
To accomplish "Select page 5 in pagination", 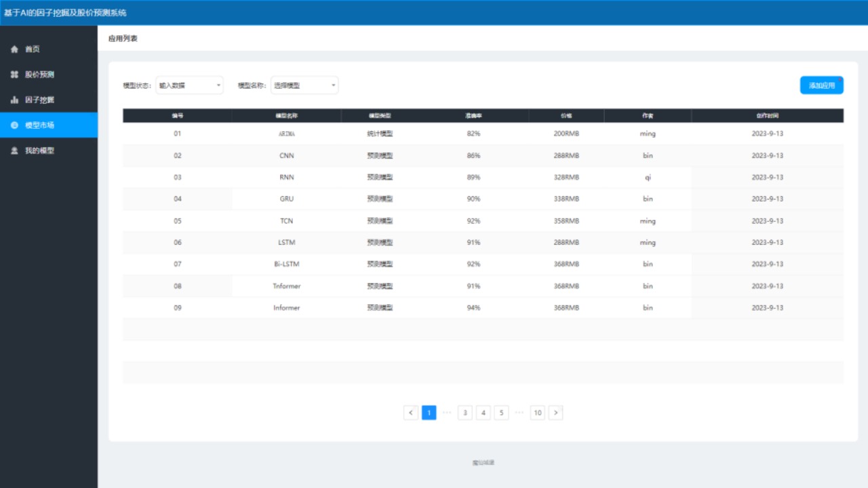I will click(x=501, y=413).
